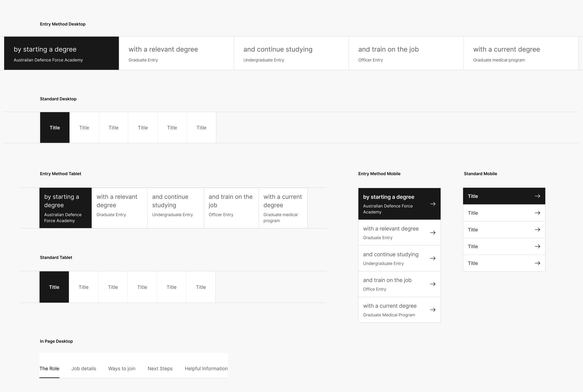Click arrow icon beside 'by starting a degree' mobile item
Viewport: 583px width, 392px height.
coord(433,204)
